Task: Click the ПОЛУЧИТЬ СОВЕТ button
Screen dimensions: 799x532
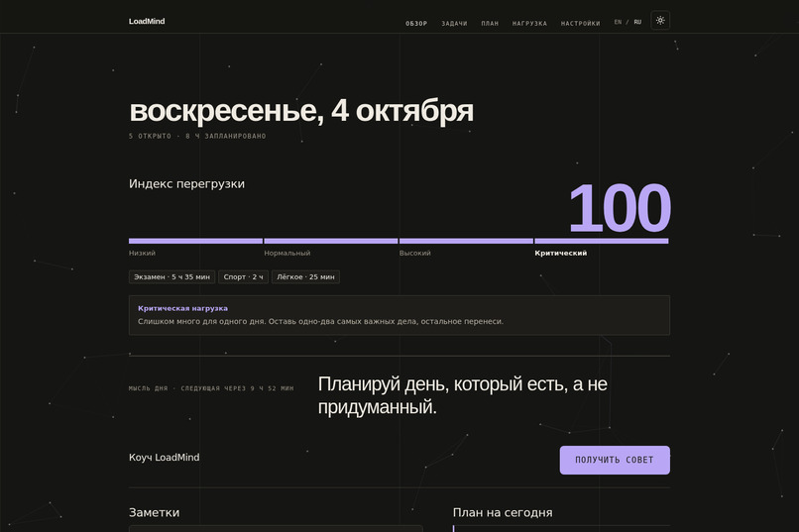Action: pos(615,460)
